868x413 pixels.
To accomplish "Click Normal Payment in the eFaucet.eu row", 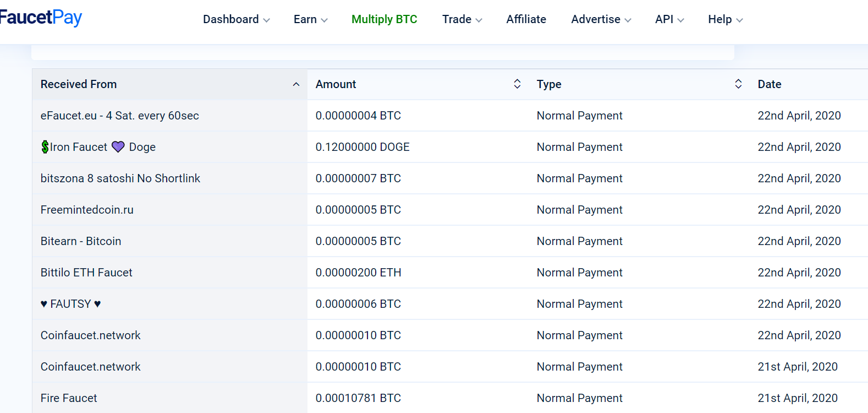I will click(x=580, y=116).
